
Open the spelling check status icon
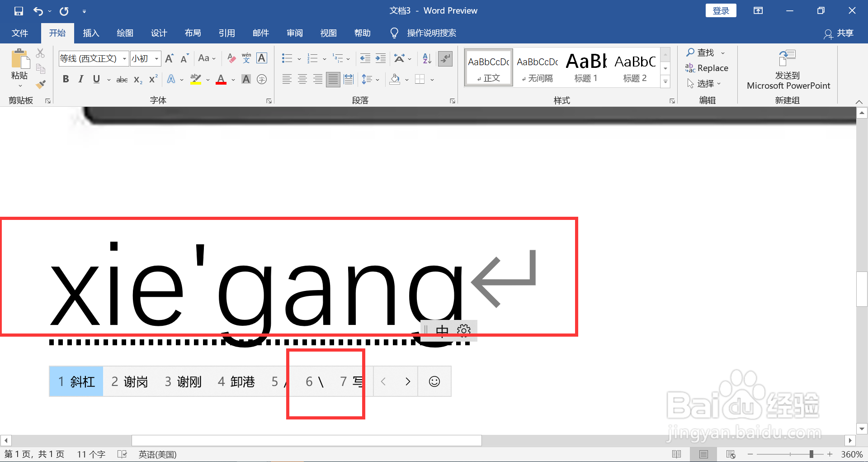coord(122,454)
